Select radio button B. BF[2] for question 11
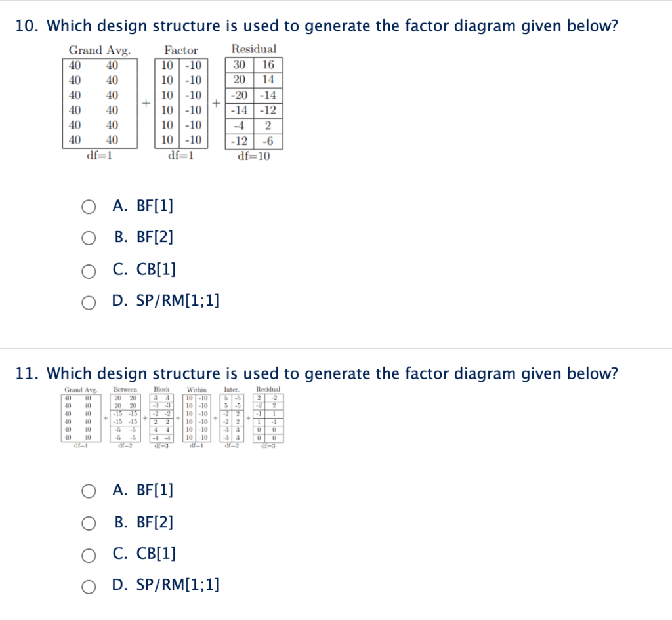672x620 pixels. (89, 523)
